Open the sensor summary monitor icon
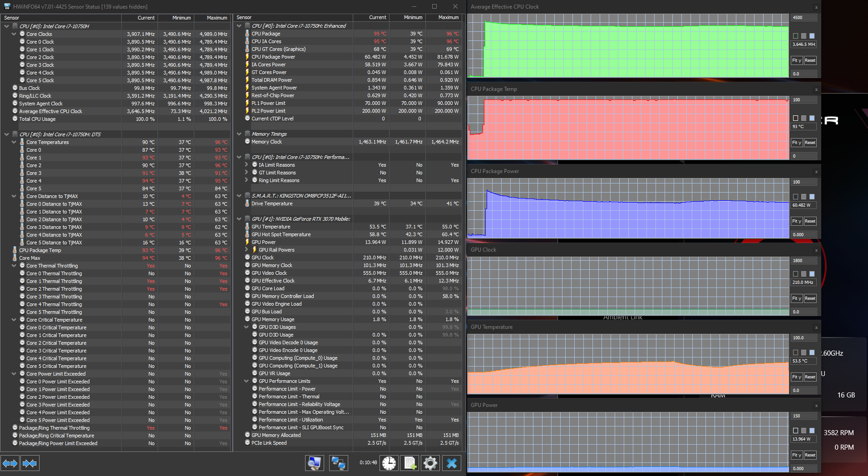 [x=315, y=463]
